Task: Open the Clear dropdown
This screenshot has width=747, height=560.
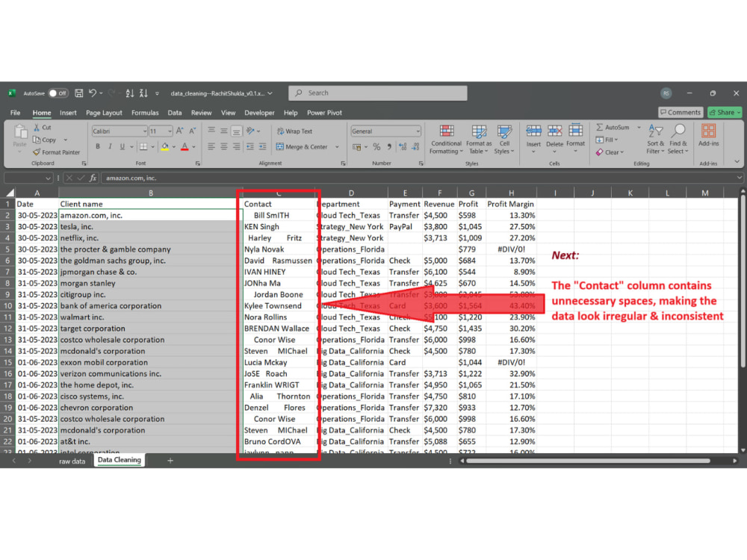Action: (610, 152)
